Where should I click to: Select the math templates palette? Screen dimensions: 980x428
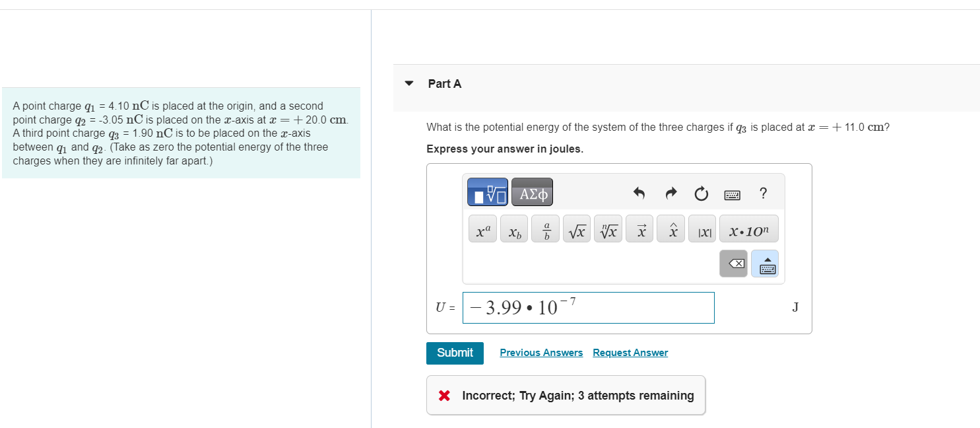coord(487,192)
